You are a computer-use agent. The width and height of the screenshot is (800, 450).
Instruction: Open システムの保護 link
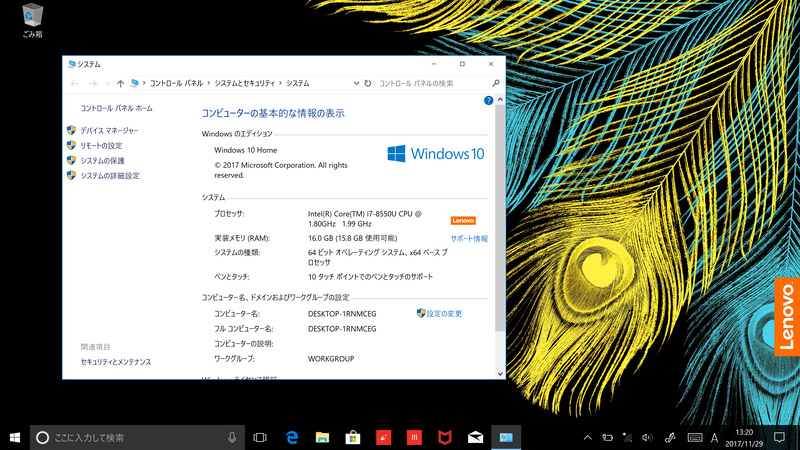[x=102, y=161]
